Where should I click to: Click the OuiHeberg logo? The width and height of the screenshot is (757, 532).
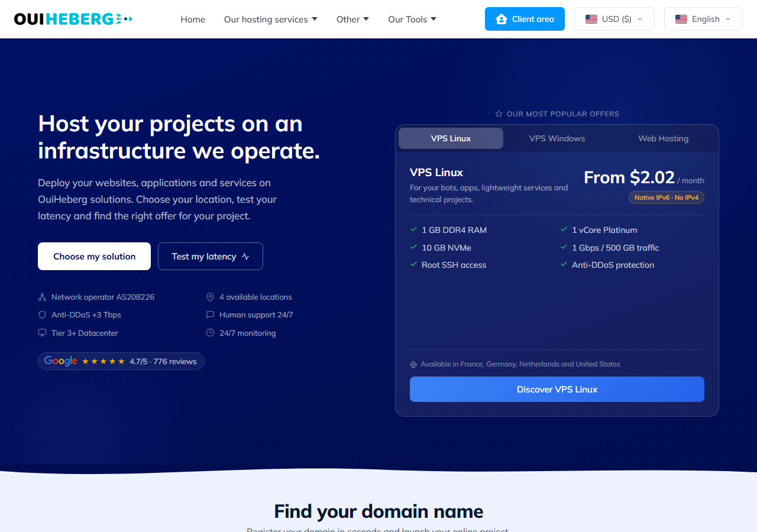(73, 19)
